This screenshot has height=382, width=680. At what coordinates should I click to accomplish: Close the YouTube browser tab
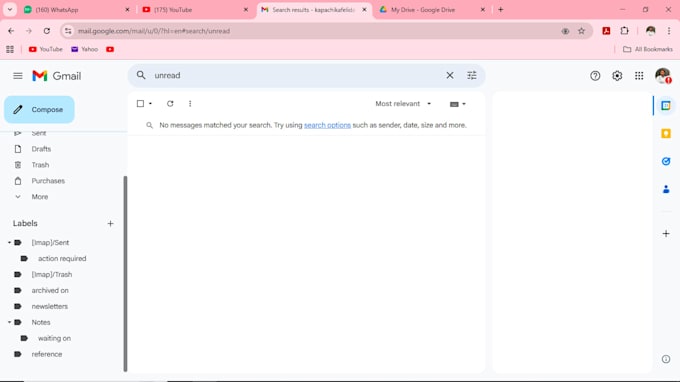click(x=246, y=10)
